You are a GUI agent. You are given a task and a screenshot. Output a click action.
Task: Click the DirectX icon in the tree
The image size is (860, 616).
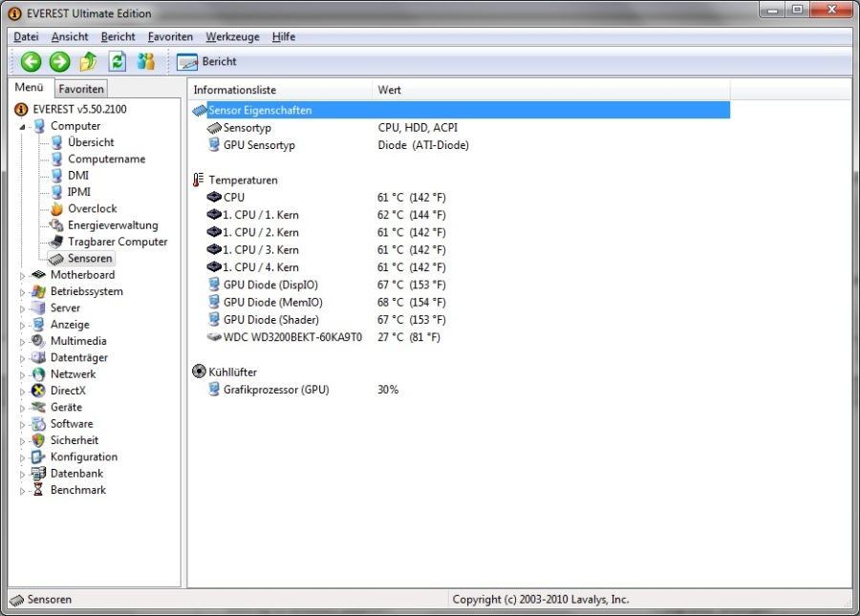38,391
